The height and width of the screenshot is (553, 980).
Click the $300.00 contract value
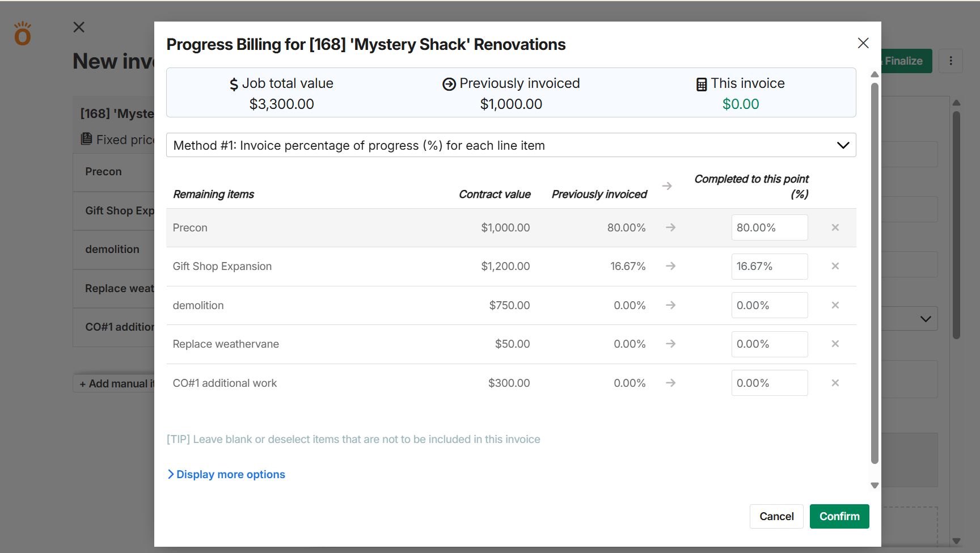[x=509, y=383]
